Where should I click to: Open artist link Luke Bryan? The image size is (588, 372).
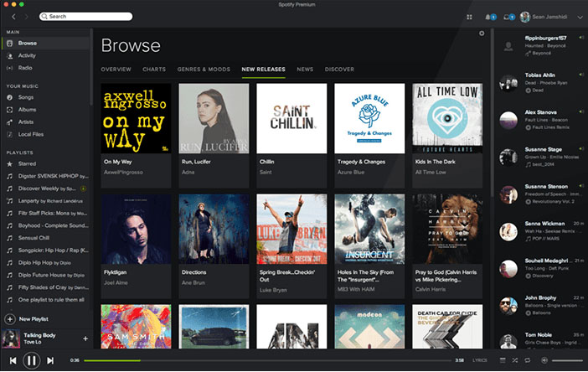pyautogui.click(x=273, y=290)
